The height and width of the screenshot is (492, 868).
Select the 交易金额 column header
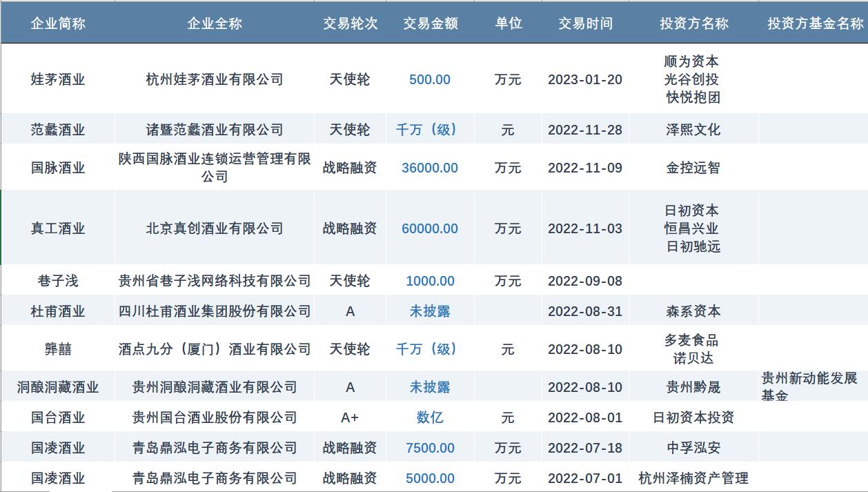pos(431,23)
